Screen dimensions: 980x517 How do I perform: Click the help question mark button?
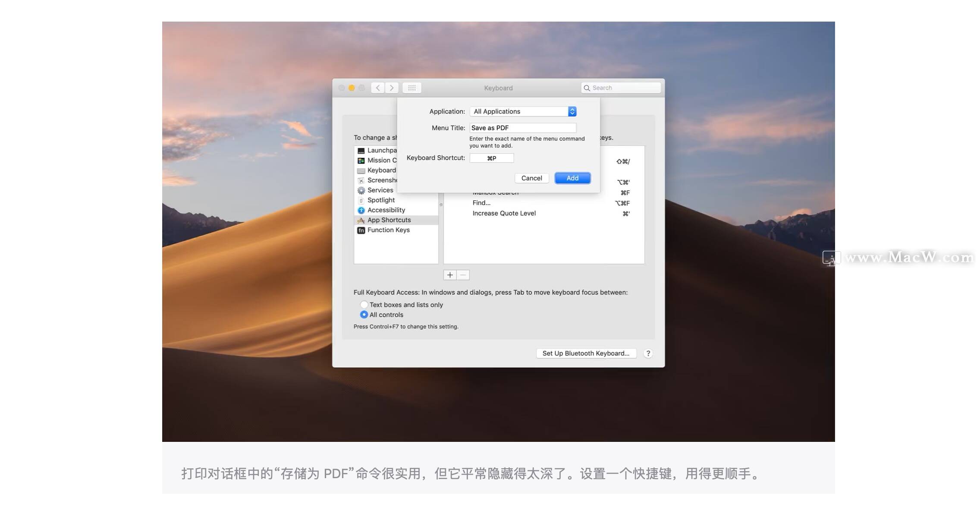coord(648,353)
